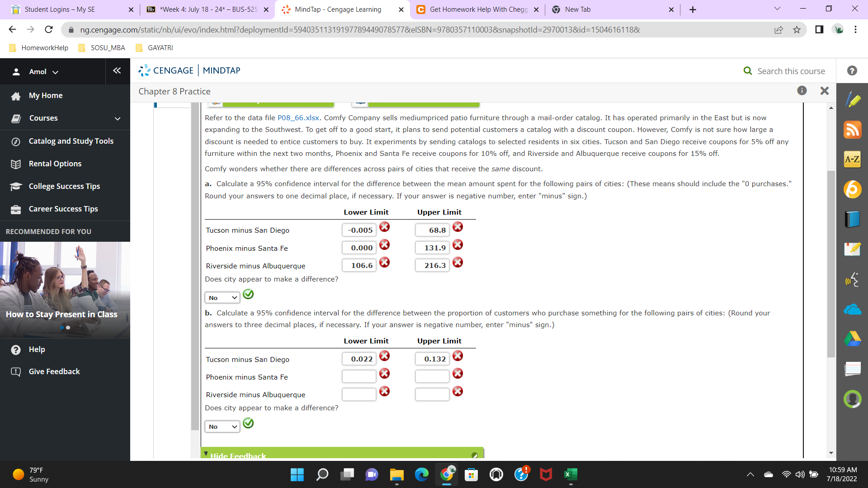Open the highlighter pen tool in right dock
This screenshot has height=488, width=868.
[x=852, y=99]
